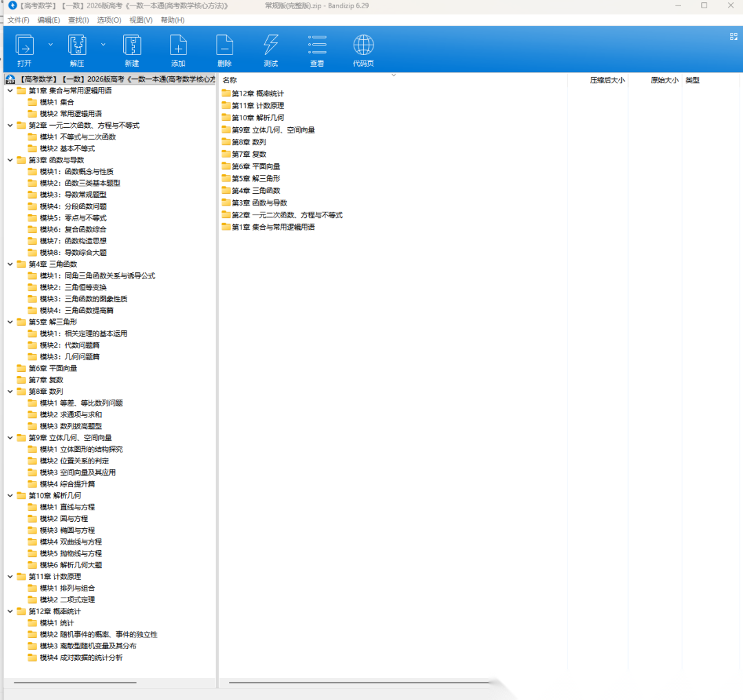This screenshot has height=700, width=743.
Task: Click the Code page (代码页) globe icon
Action: (363, 46)
